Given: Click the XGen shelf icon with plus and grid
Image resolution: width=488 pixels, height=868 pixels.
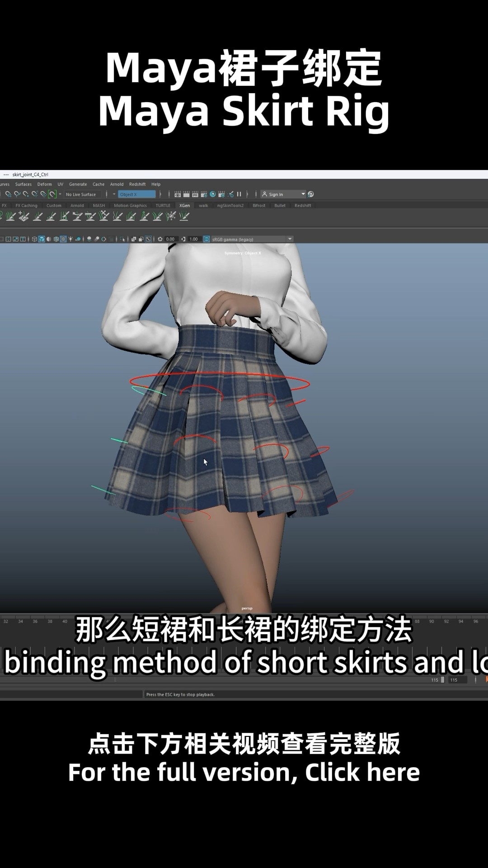Looking at the screenshot, I should click(24, 217).
